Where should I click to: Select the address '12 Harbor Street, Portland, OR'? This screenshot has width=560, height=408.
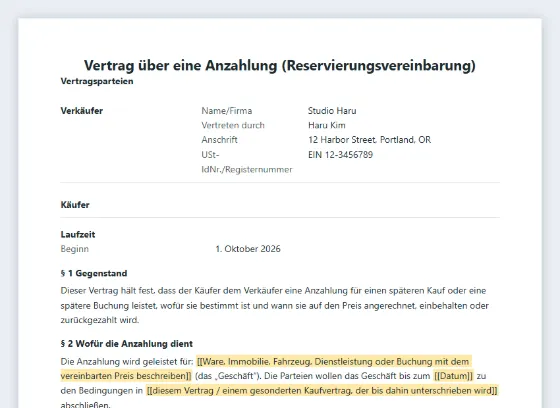coord(370,140)
